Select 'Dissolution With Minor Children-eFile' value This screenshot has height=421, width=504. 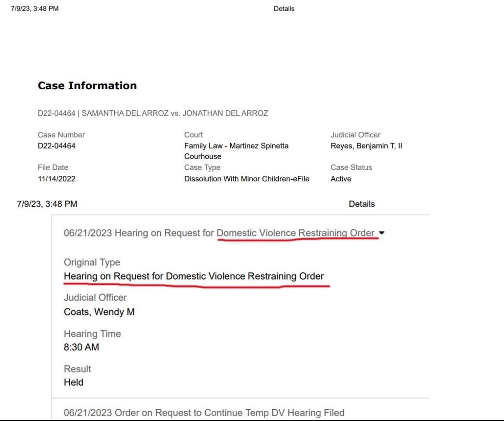tap(246, 178)
